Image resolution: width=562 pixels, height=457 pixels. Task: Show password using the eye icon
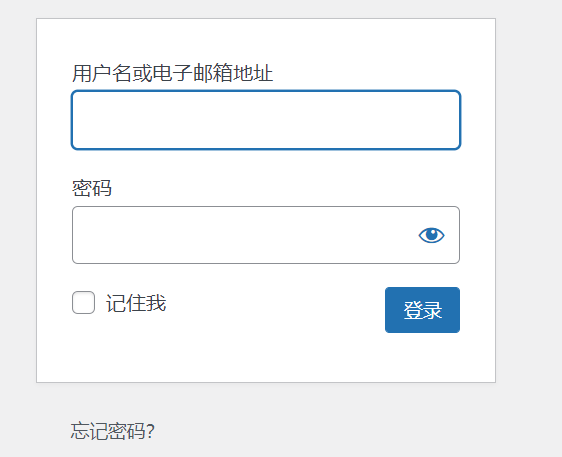[x=432, y=235]
